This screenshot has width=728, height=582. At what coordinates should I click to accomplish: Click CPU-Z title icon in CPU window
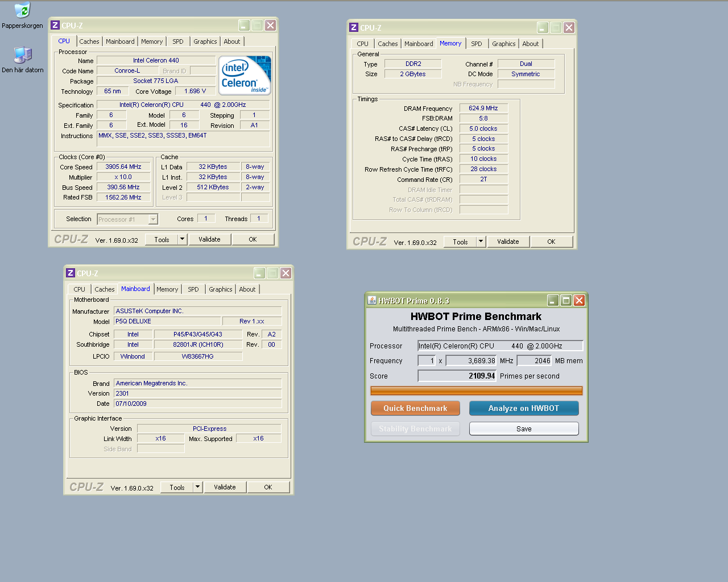(x=55, y=25)
